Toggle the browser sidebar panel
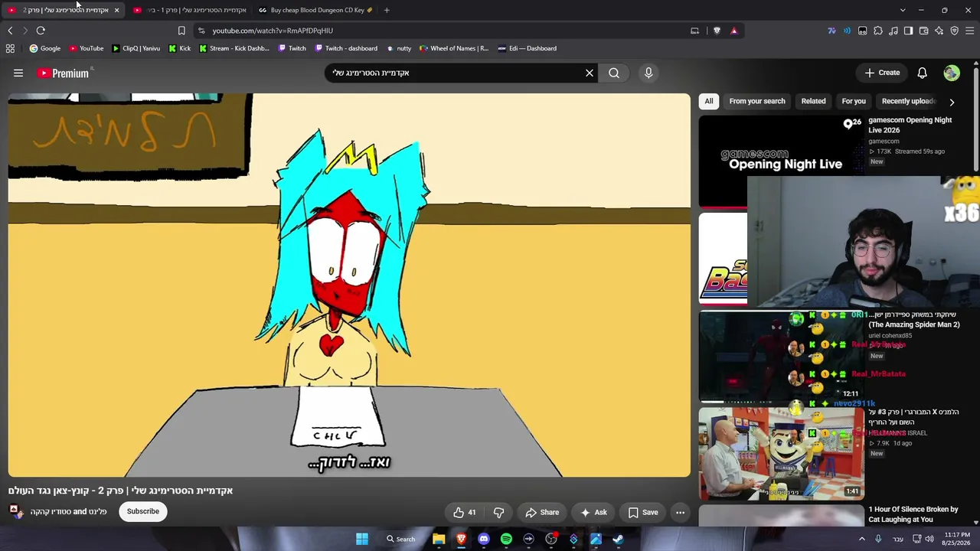 tap(908, 31)
